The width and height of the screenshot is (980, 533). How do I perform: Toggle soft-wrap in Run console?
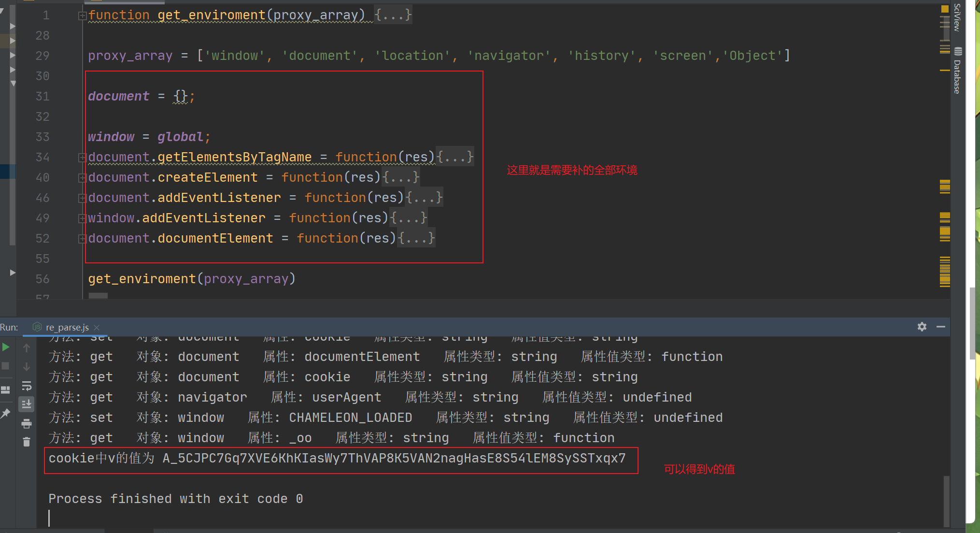pos(27,386)
